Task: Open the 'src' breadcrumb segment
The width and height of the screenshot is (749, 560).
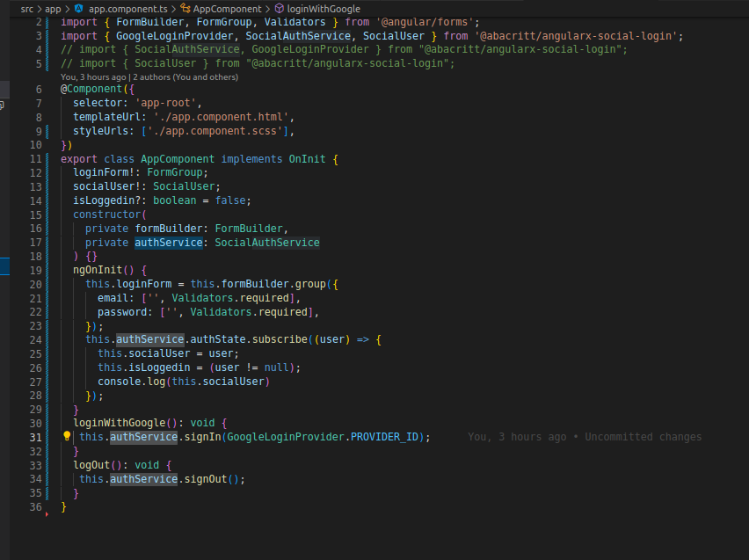Action: point(26,9)
